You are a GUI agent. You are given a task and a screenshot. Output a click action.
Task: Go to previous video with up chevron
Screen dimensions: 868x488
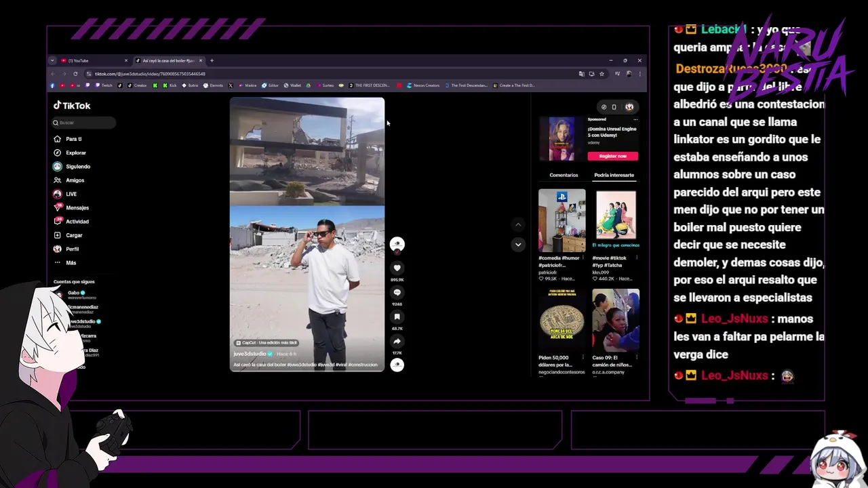coord(518,224)
